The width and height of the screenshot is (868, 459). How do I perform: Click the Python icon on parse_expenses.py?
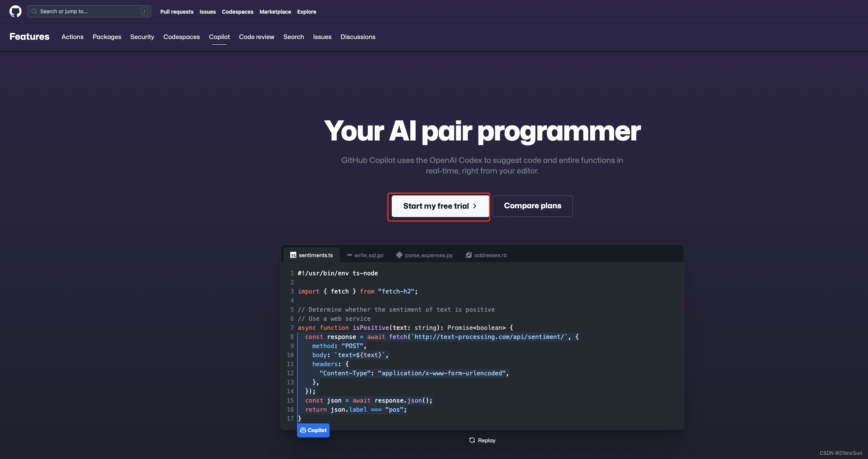[x=399, y=255]
